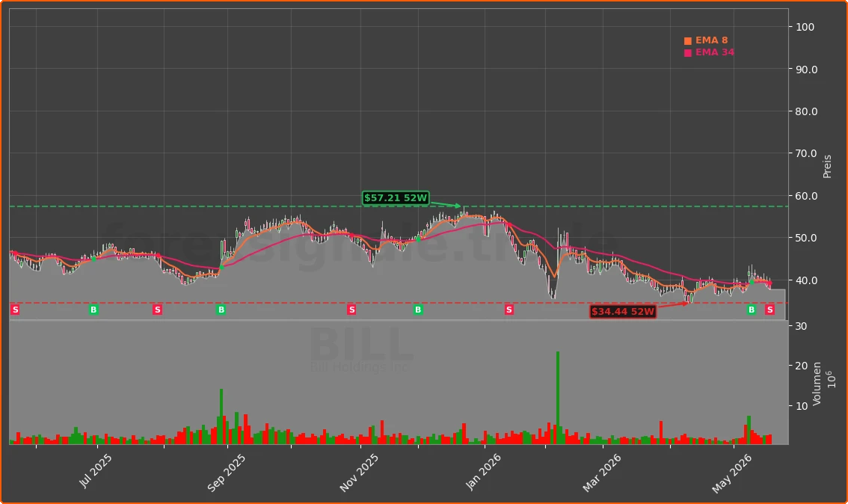Click the Volumen axis title
The width and height of the screenshot is (848, 504).
point(817,384)
